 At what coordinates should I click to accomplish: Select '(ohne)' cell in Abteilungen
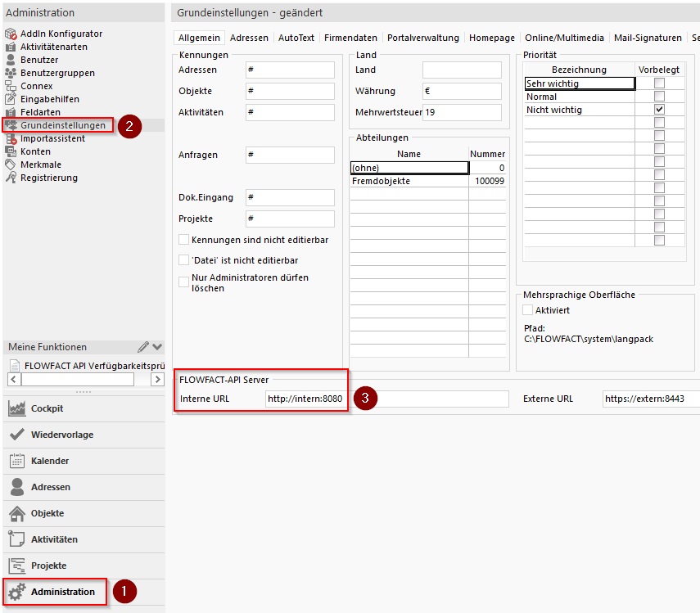tap(409, 168)
